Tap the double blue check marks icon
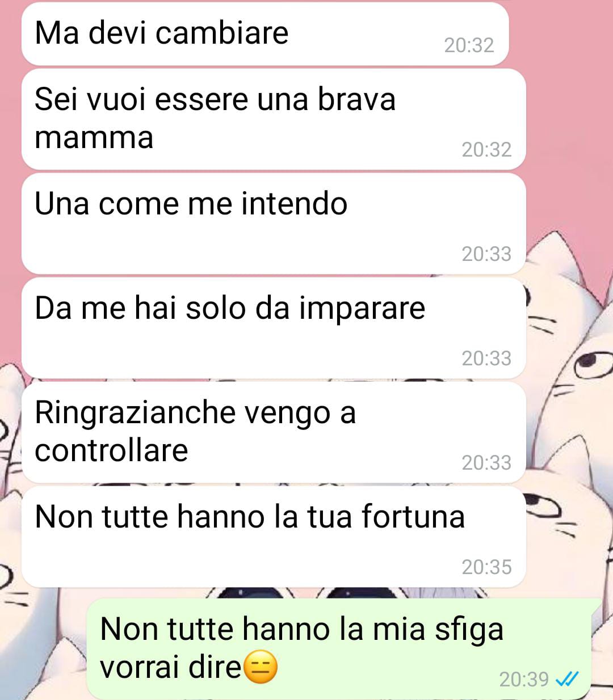The image size is (613, 700). 566,679
